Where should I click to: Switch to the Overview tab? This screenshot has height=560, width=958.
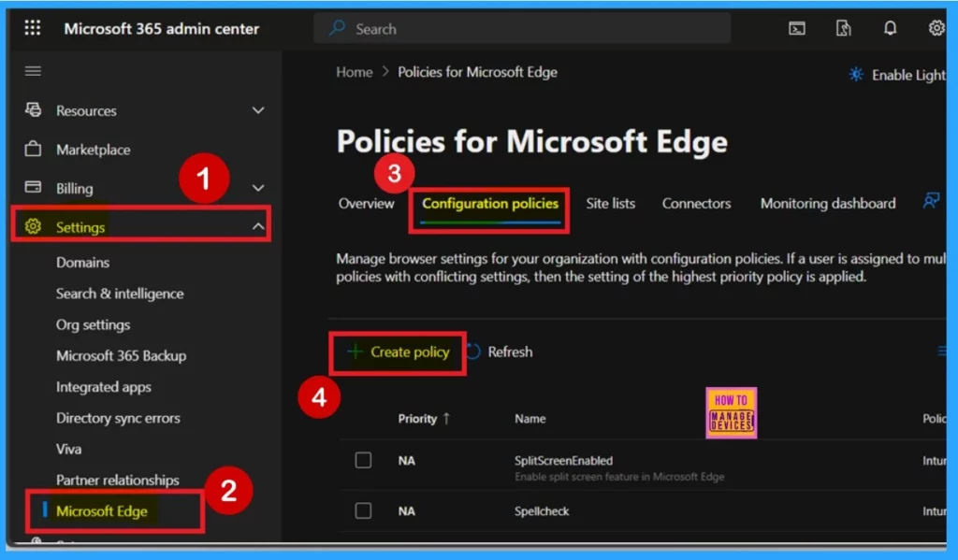coord(366,204)
